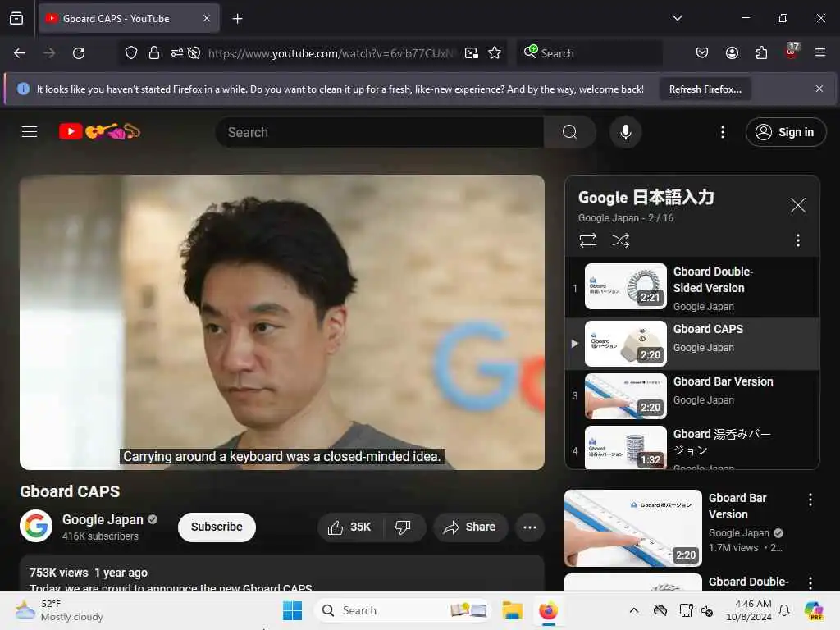Viewport: 840px width, 630px height.
Task: Share the Gboard CAPS video
Action: click(469, 527)
